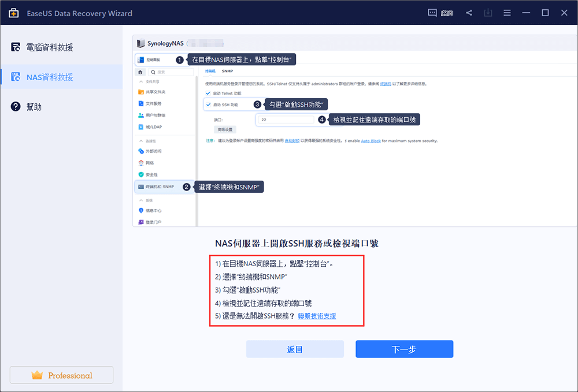Open the 聯繫技術支援 link
Viewport: 578px width, 392px height.
coord(317,316)
